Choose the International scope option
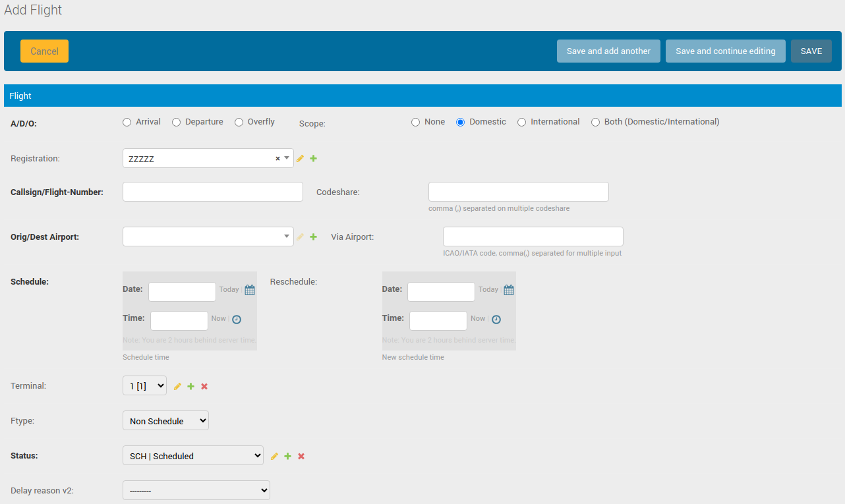The image size is (845, 504). [x=522, y=122]
